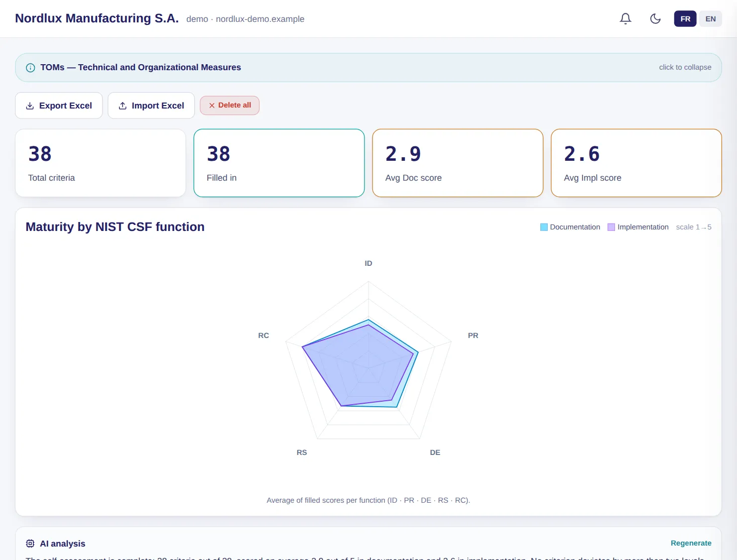Viewport: 737px width, 560px height.
Task: Click the 'scale 1→5' label
Action: pyautogui.click(x=694, y=227)
